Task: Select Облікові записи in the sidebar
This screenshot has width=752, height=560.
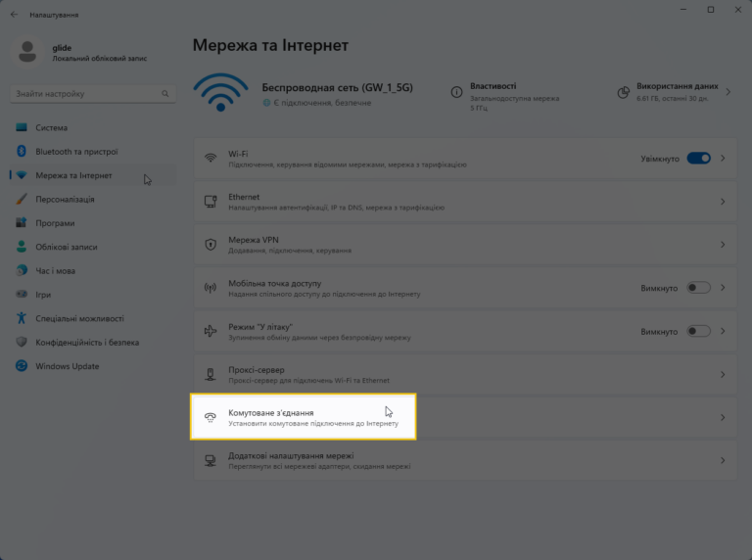Action: [x=67, y=247]
